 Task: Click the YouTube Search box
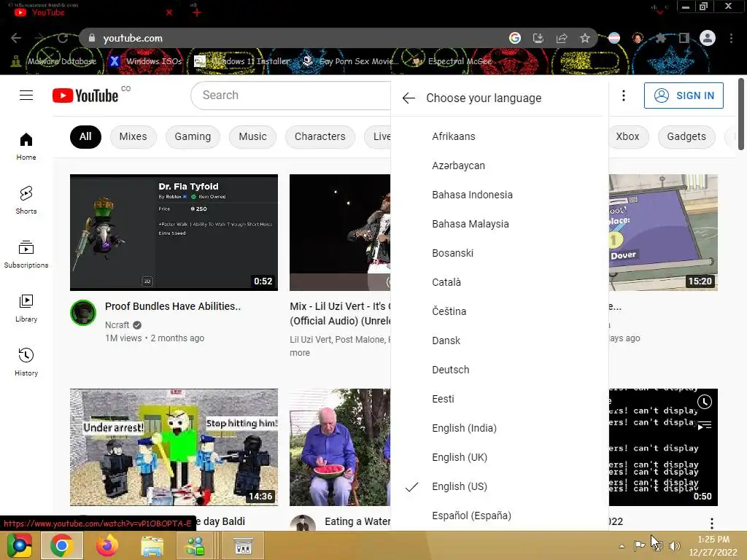pyautogui.click(x=290, y=96)
